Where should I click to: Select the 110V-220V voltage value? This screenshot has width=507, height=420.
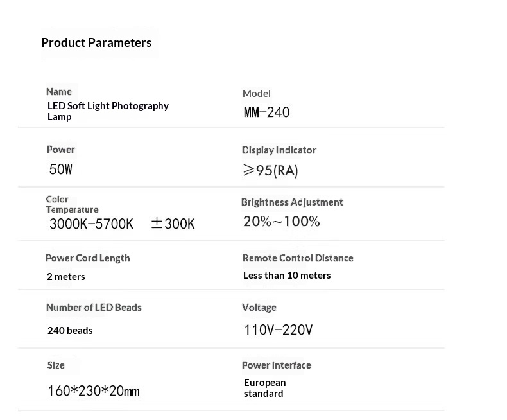point(278,329)
